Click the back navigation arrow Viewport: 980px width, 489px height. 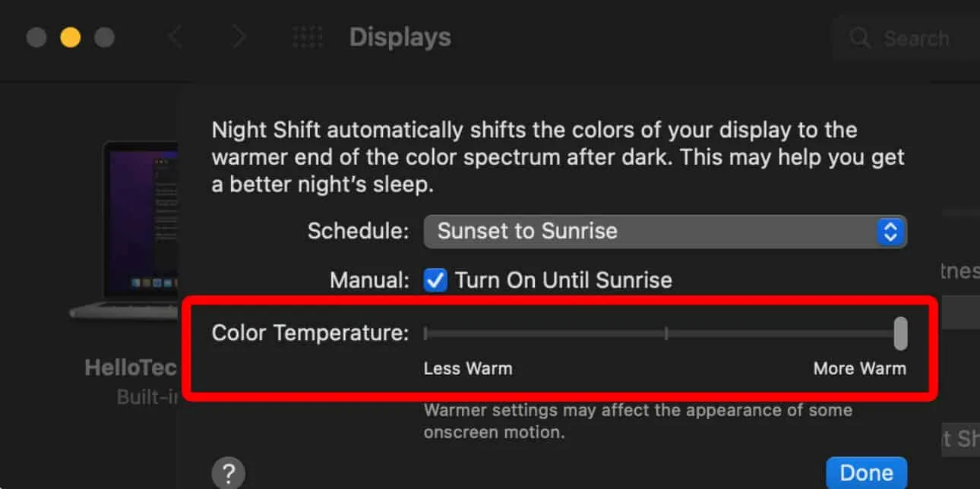point(175,37)
